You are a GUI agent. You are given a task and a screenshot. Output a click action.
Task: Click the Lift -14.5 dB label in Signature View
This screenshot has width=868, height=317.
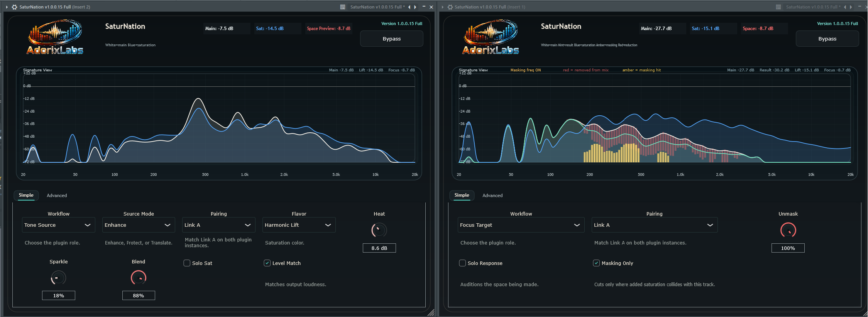371,70
